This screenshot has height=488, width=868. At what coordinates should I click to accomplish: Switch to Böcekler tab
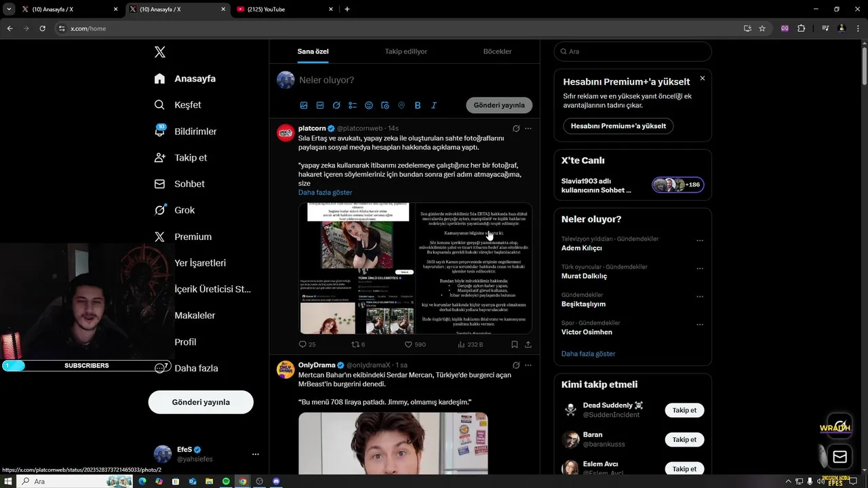coord(497,52)
